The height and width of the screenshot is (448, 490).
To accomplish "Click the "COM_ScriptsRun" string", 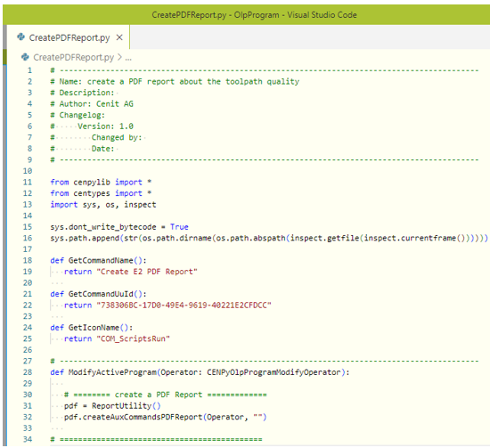I will pyautogui.click(x=133, y=339).
